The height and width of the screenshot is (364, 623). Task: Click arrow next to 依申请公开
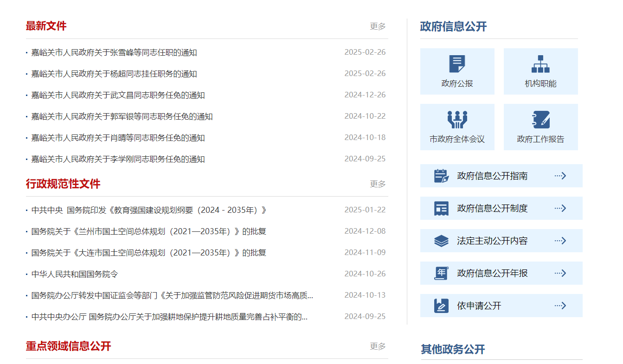560,306
